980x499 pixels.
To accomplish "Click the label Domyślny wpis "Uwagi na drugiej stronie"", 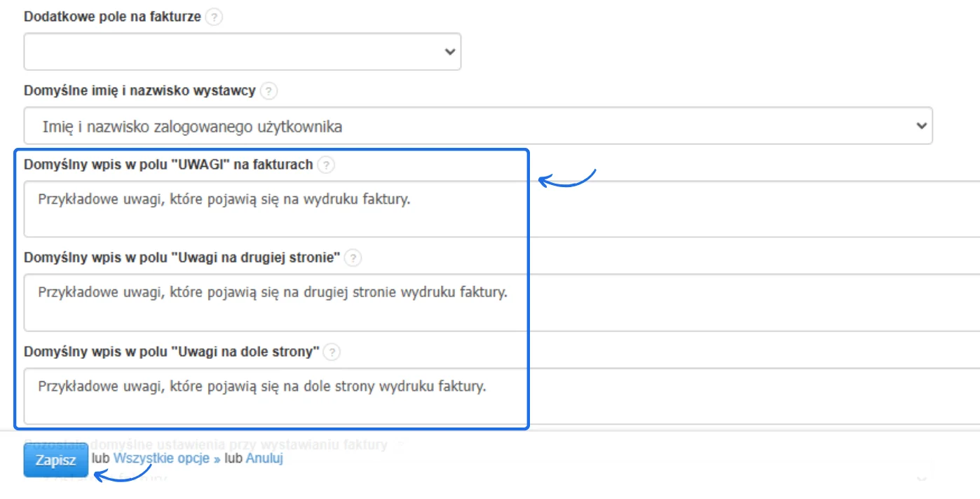I will [182, 258].
